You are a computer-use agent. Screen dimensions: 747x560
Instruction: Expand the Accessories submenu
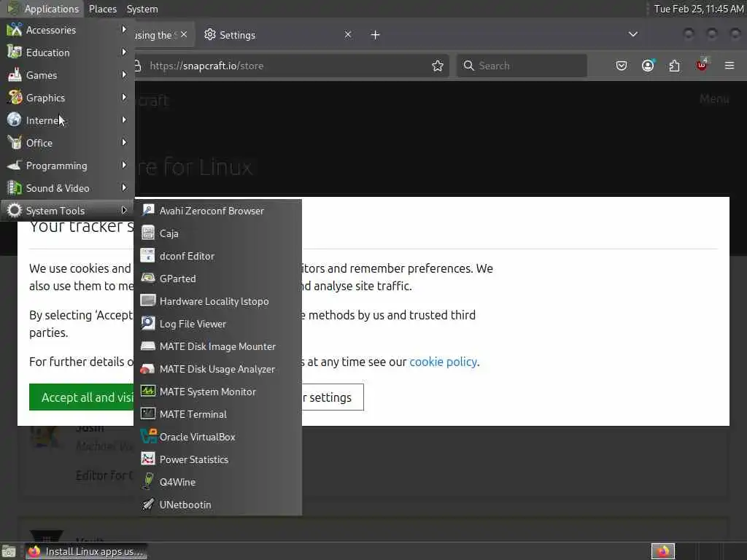(67, 30)
